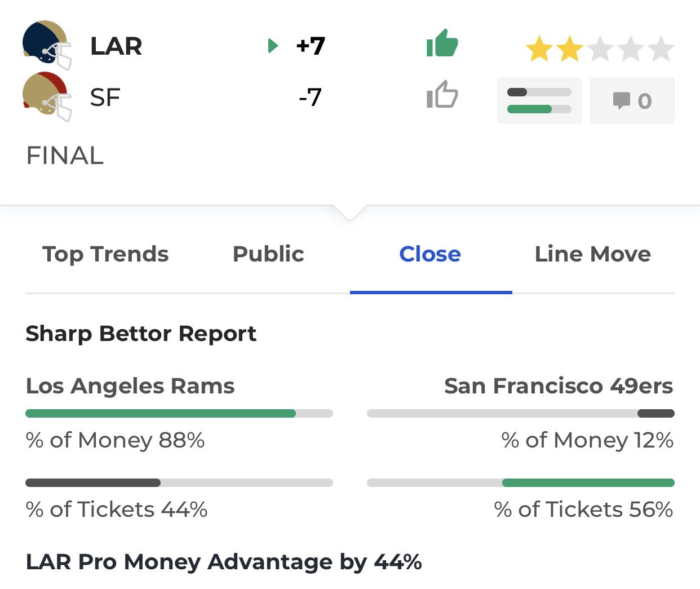Set rating with the fifth gray star
700x589 pixels.
(661, 48)
